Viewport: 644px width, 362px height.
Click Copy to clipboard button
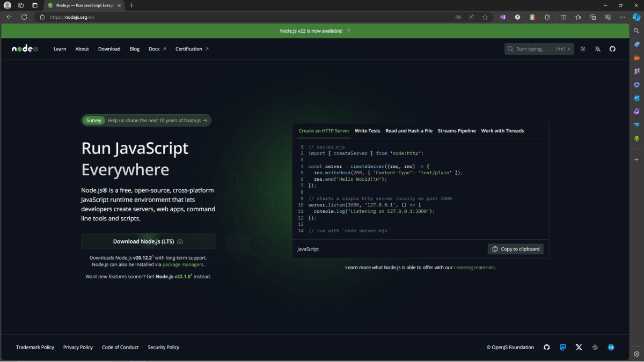pos(516,249)
